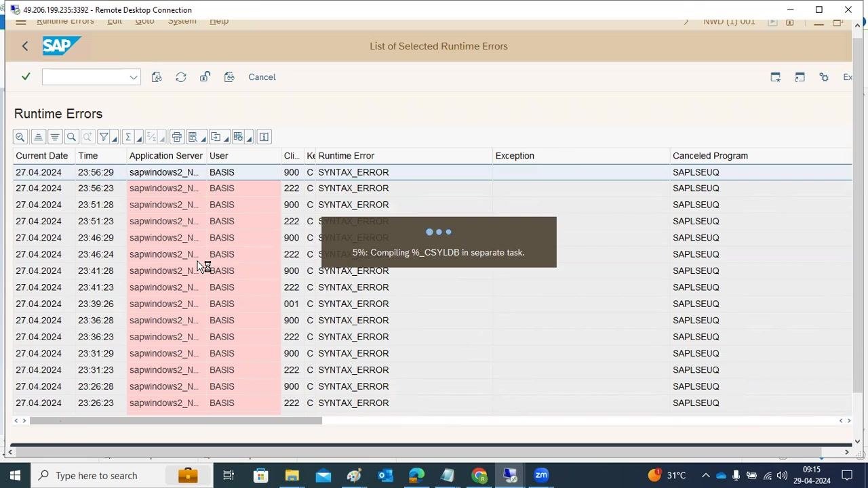Open Google Chrome from the taskbar
The height and width of the screenshot is (488, 868).
pyautogui.click(x=479, y=475)
